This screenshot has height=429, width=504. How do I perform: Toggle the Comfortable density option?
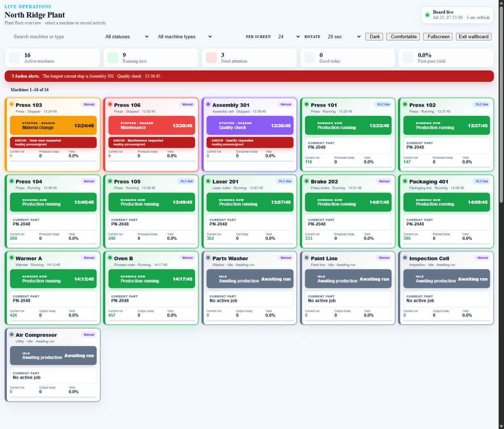click(x=403, y=37)
